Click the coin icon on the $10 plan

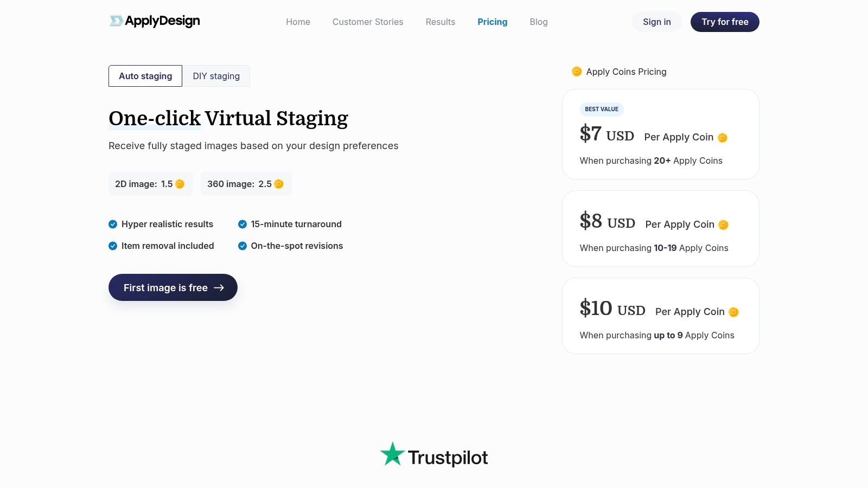click(733, 312)
